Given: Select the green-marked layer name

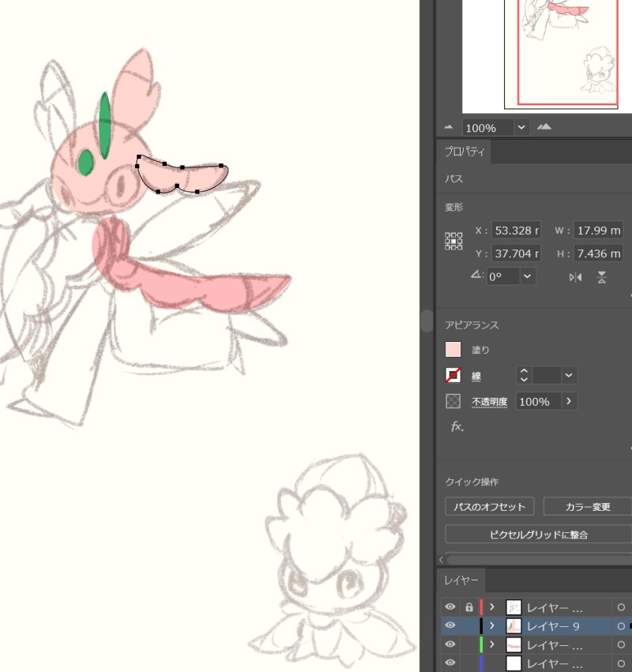Looking at the screenshot, I should pos(555,644).
